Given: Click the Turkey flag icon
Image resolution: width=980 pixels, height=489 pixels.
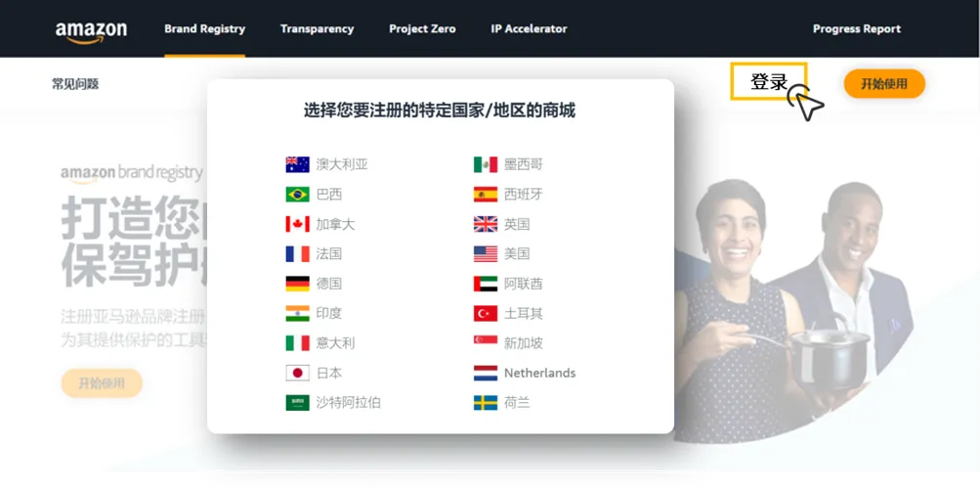Looking at the screenshot, I should tap(486, 313).
